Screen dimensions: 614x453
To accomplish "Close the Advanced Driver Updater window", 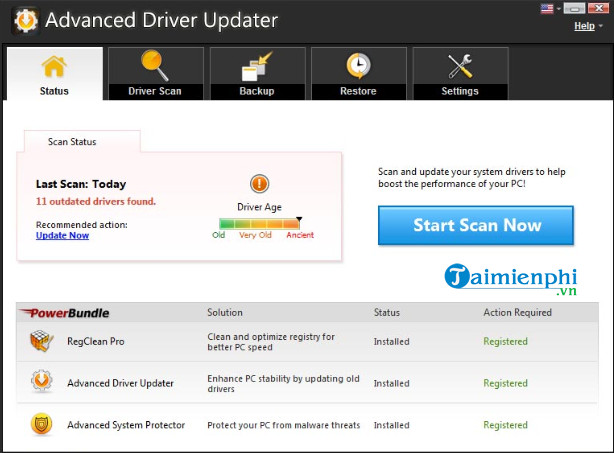I will tap(598, 8).
